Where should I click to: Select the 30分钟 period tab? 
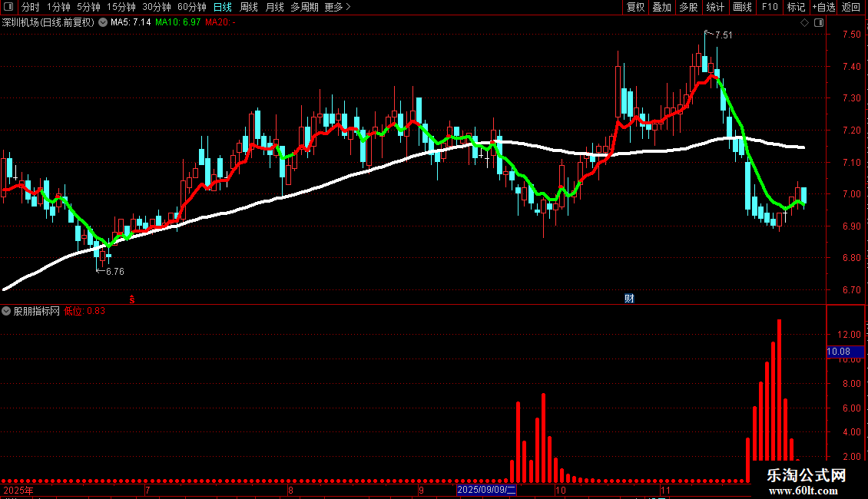point(157,7)
